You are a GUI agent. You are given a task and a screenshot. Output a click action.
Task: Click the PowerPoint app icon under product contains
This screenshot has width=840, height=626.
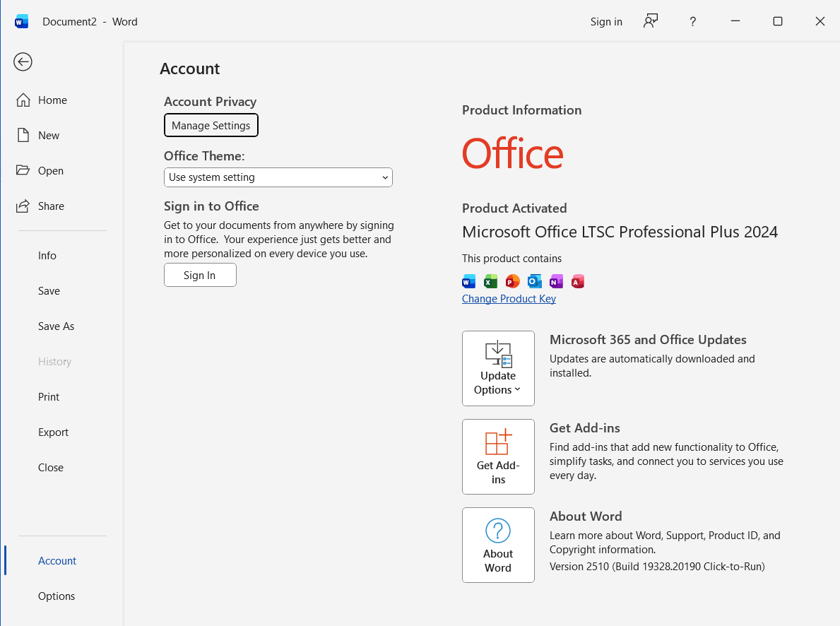[513, 281]
